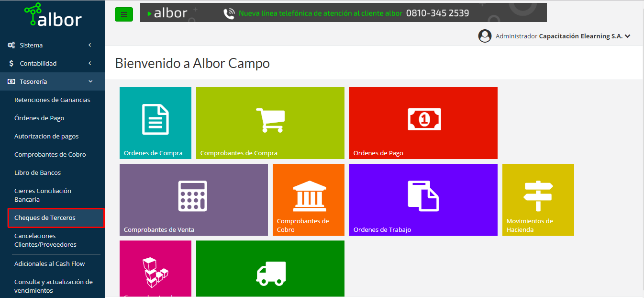Click the delivery truck icon on green tile
Image resolution: width=644 pixels, height=298 pixels.
coord(271,273)
